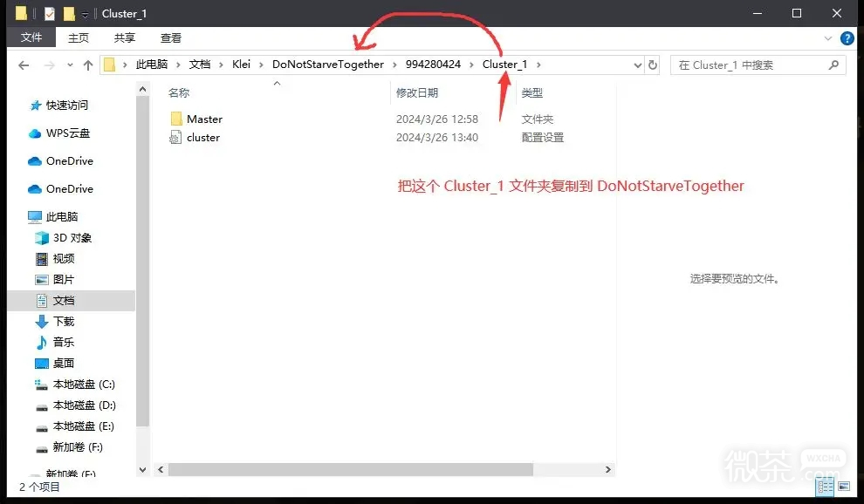The width and height of the screenshot is (864, 504).
Task: Click date 2024/3/26 12:58
Action: click(437, 119)
